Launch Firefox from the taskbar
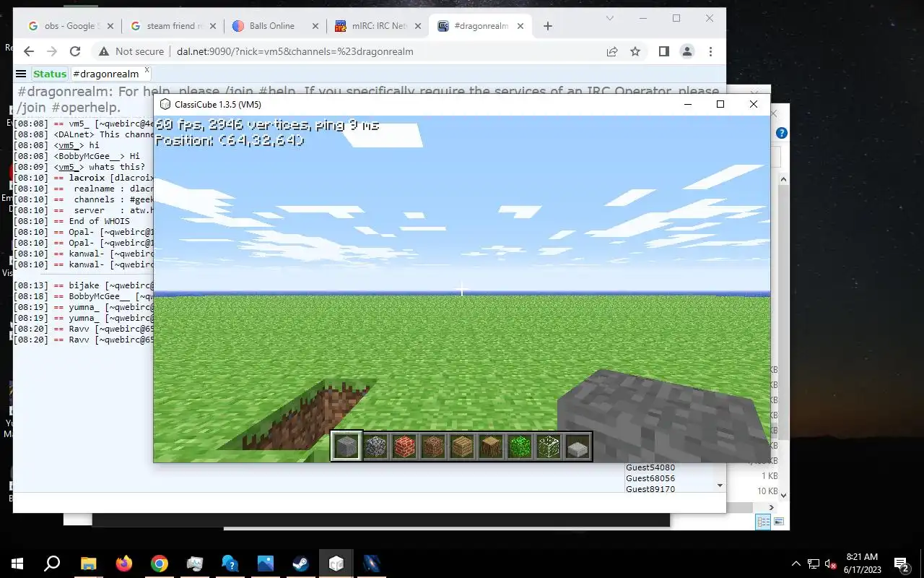 (124, 564)
